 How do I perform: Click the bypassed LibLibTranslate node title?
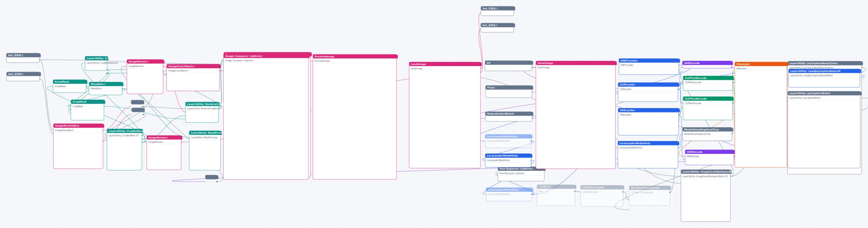(x=603, y=187)
